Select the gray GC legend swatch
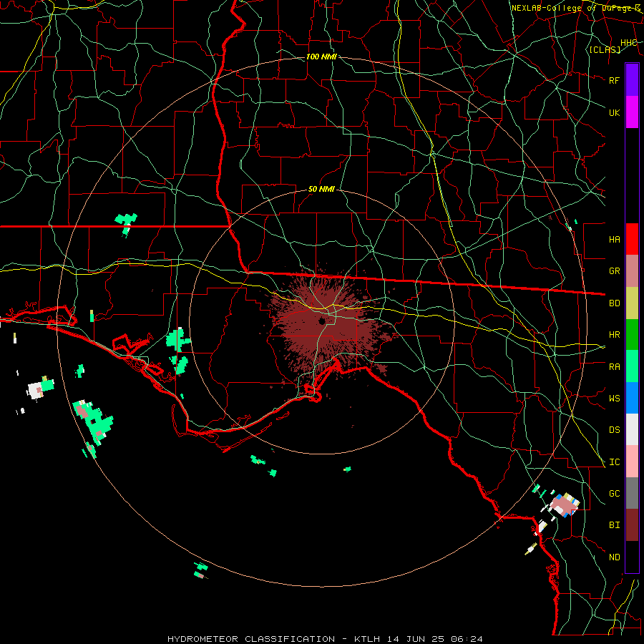 [632, 493]
